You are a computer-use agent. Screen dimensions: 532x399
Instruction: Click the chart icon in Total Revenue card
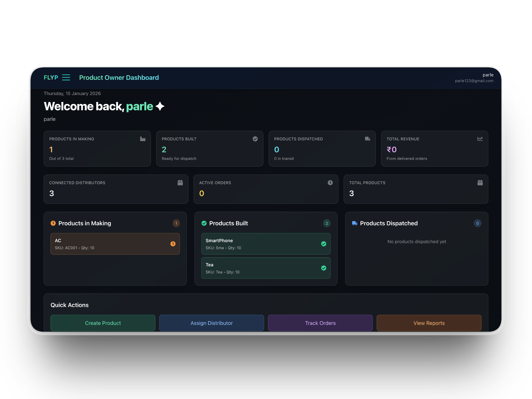(x=480, y=139)
